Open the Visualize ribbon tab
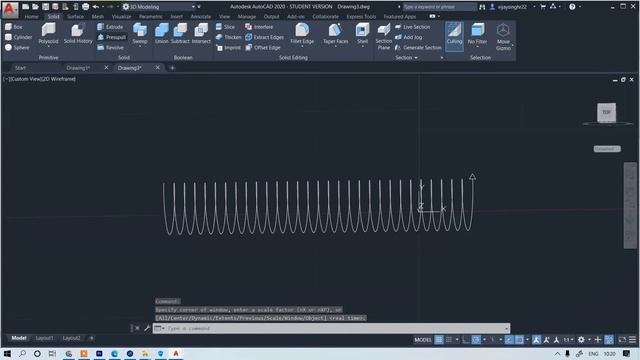The height and width of the screenshot is (360, 640). coord(122,17)
